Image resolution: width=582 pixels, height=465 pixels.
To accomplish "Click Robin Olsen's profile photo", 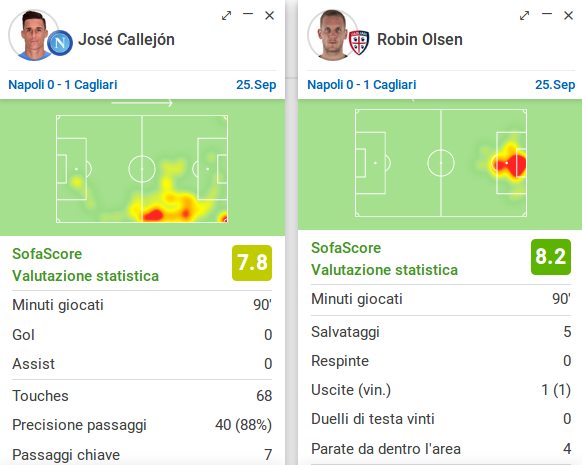I will (x=332, y=35).
